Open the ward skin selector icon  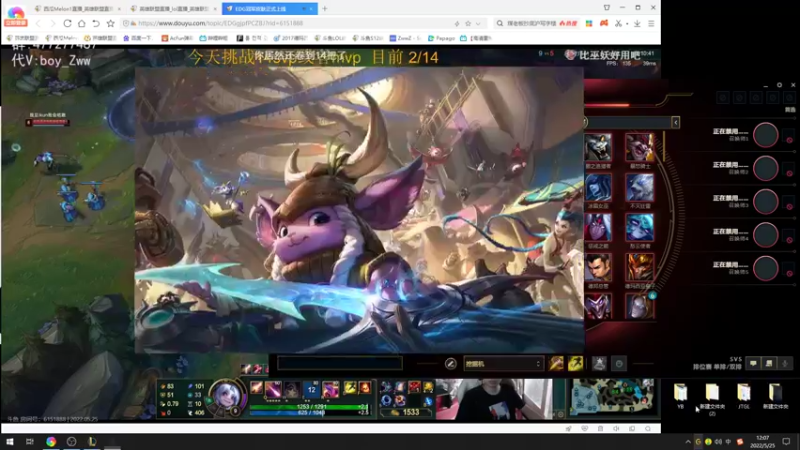599,363
